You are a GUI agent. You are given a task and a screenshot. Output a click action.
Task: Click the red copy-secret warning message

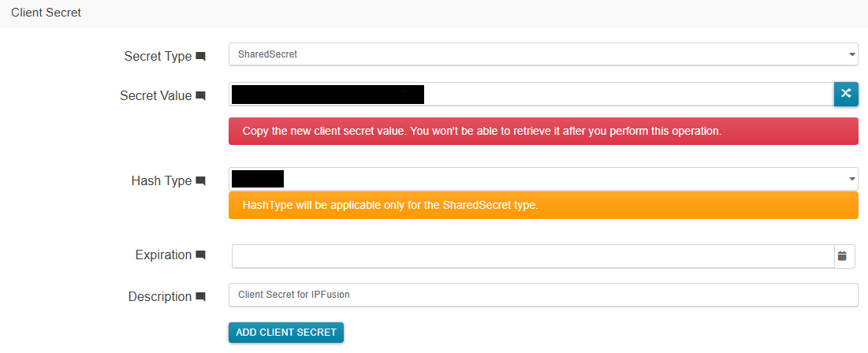point(542,131)
